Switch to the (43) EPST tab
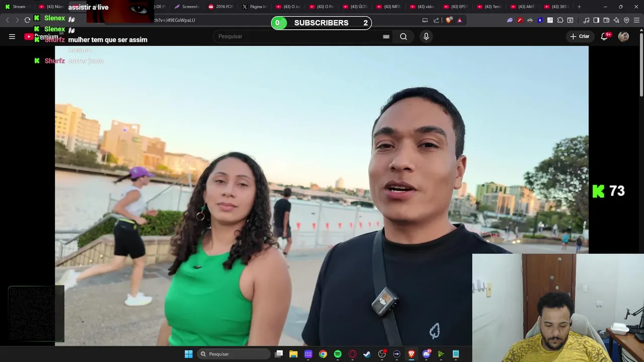This screenshot has height=362, width=644. 455,7
